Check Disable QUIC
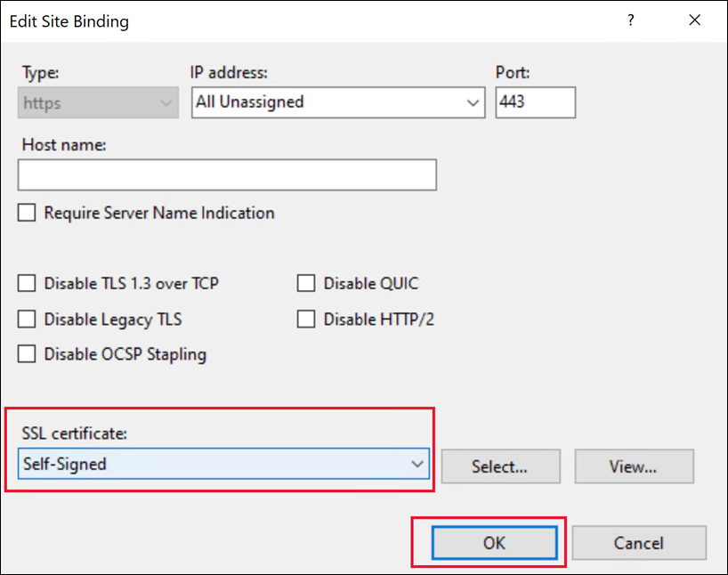 click(306, 283)
